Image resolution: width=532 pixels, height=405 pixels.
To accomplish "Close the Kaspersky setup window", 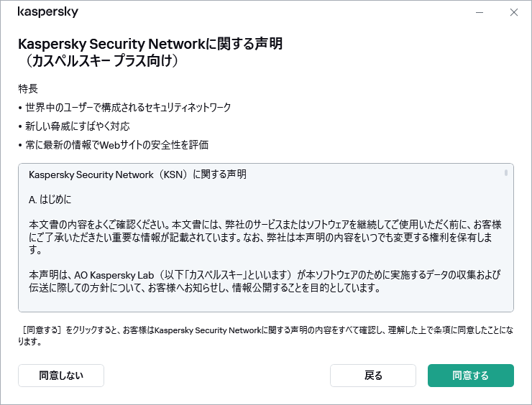I will pyautogui.click(x=513, y=12).
